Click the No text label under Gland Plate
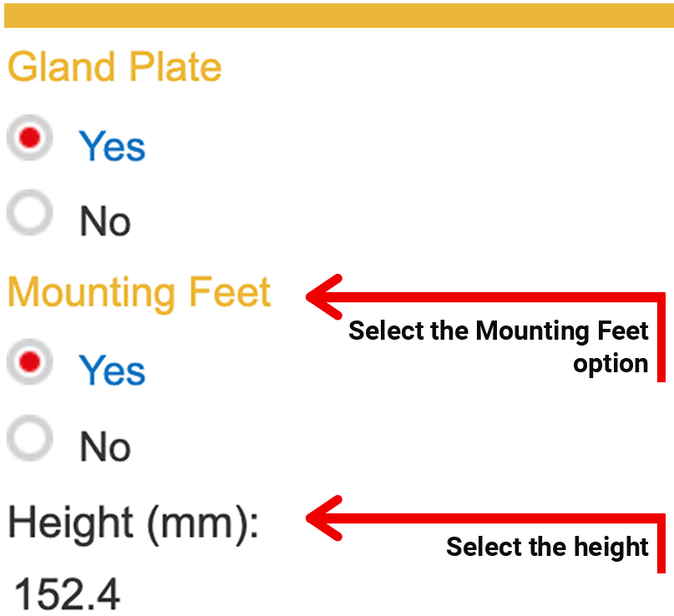 tap(105, 222)
